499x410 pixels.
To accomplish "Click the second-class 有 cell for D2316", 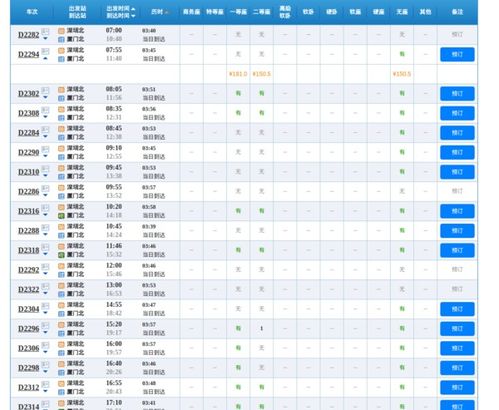I will pos(261,211).
